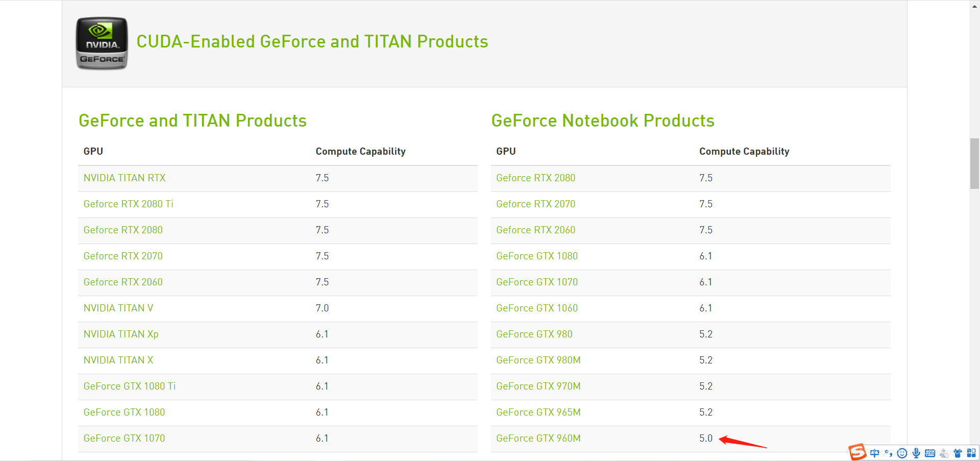
Task: Open GeForce GTX 1070 notebook link
Action: (537, 282)
